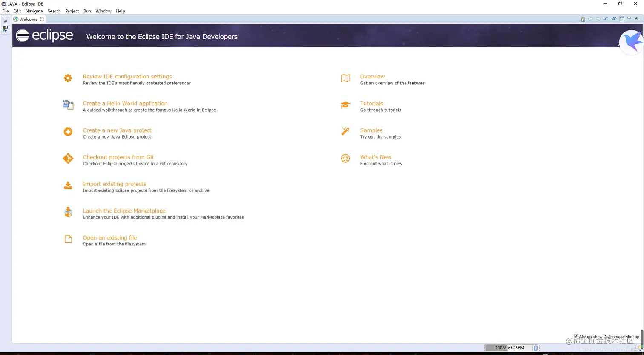Viewport: 644px width, 355px height.
Task: Click the Restore icon in left trim bar
Action: (x=5, y=21)
